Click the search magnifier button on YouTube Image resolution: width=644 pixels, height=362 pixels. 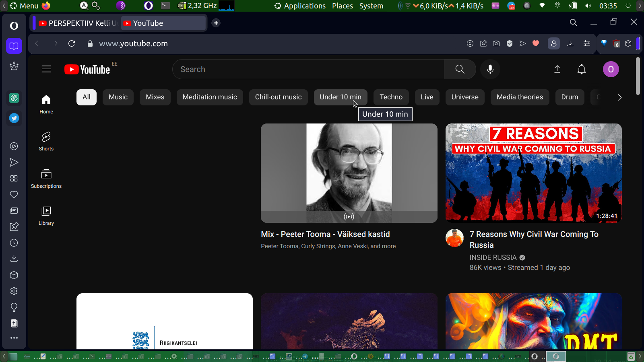tap(460, 69)
